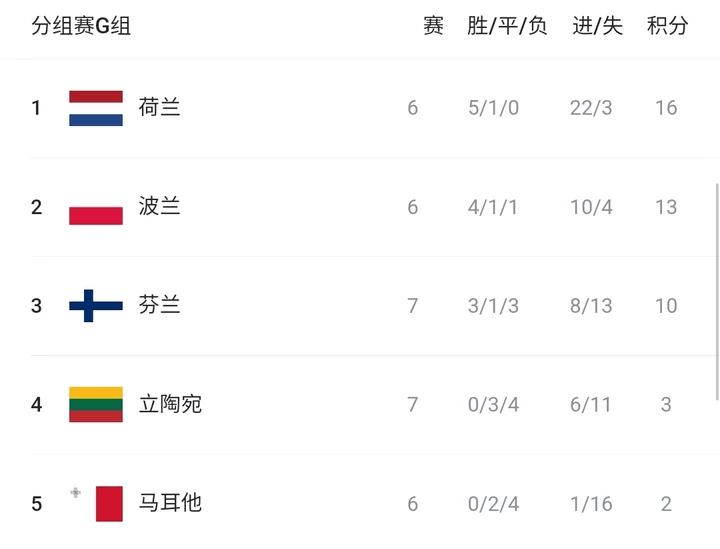Click the Finland flag icon
This screenshot has height=549, width=720.
point(96,306)
